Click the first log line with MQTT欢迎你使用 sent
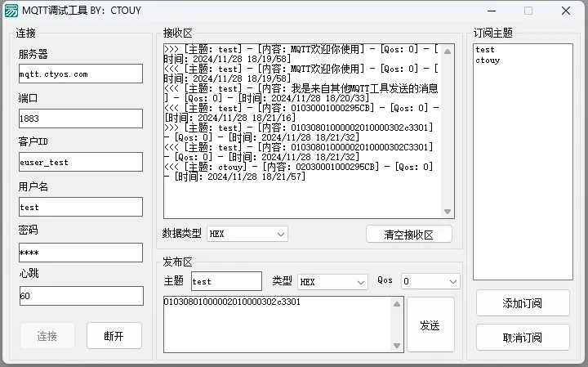 (301, 54)
